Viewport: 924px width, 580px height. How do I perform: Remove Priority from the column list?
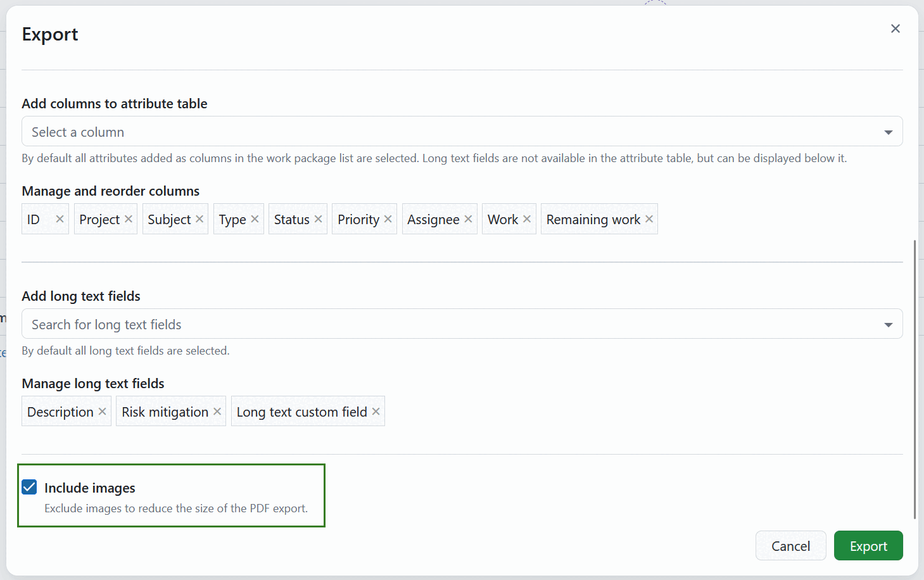388,218
